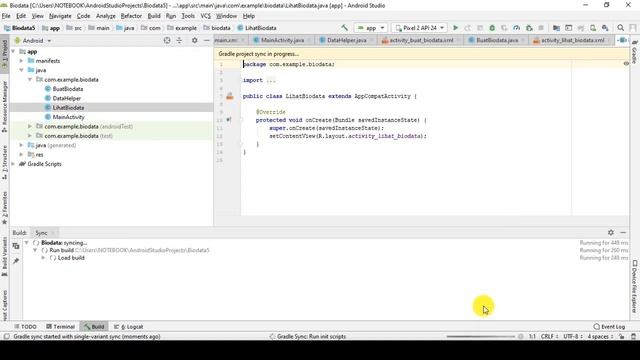The height and width of the screenshot is (360, 640).
Task: Click the Make Project hammer icon
Action: point(344,28)
